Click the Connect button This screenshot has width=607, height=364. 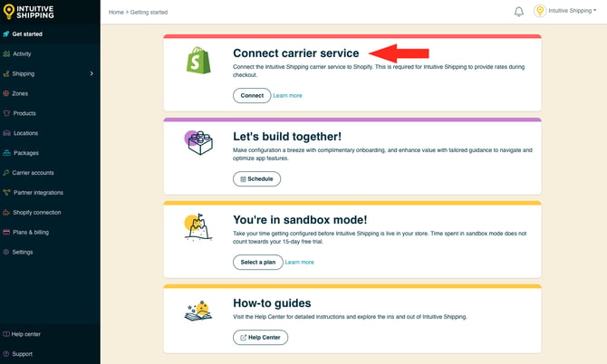click(x=252, y=96)
